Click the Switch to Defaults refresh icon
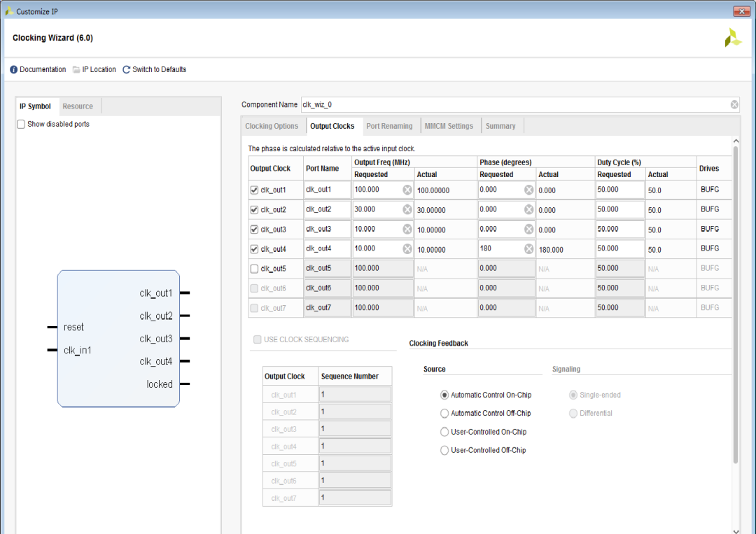 click(x=127, y=70)
